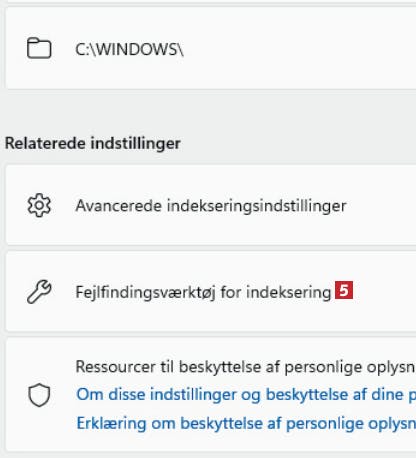This screenshot has height=458, width=416.
Task: Click the folder icon beside C:\WINDOWS\
Action: [x=39, y=48]
